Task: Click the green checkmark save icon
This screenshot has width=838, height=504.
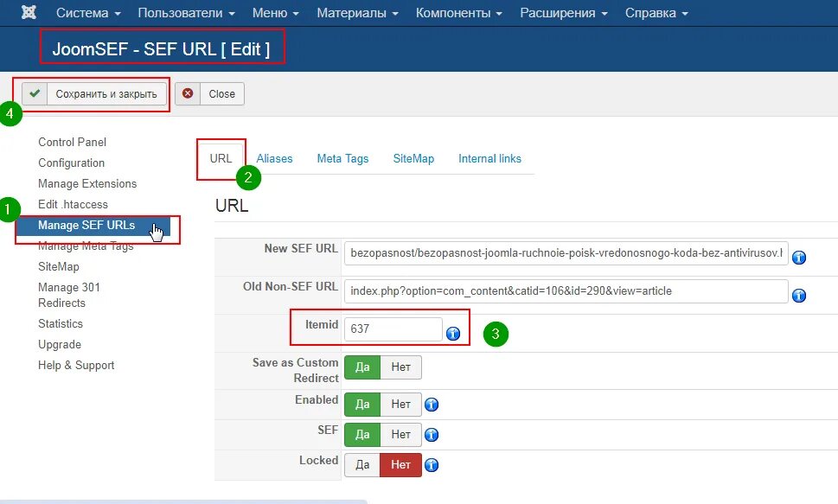Action: click(x=35, y=93)
